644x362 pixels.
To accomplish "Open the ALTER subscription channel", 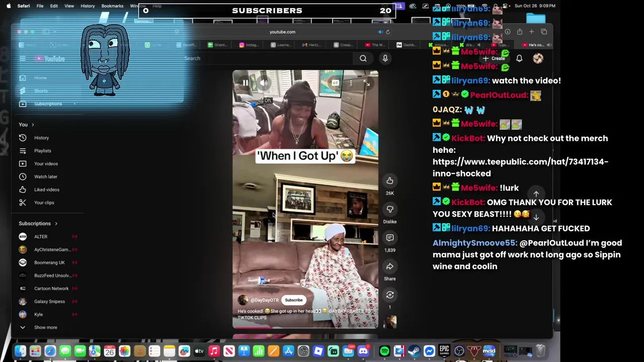I will 41,237.
